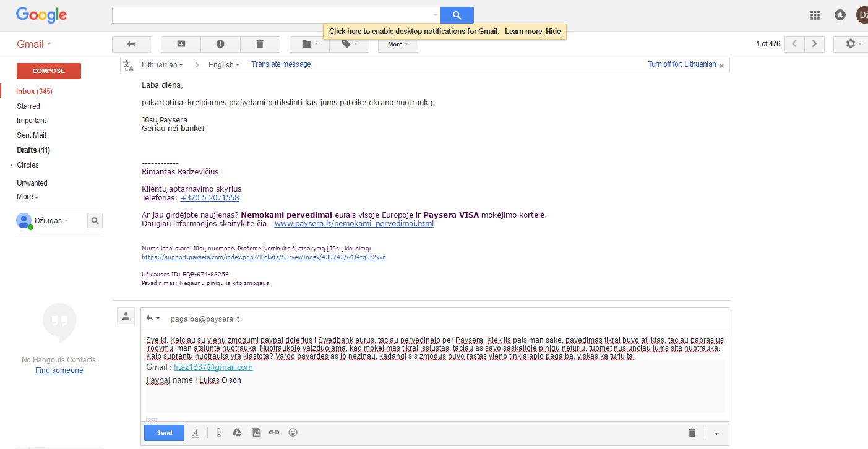Image resolution: width=868 pixels, height=449 pixels.
Task: Click the reply type arrow icon
Action: point(153,319)
